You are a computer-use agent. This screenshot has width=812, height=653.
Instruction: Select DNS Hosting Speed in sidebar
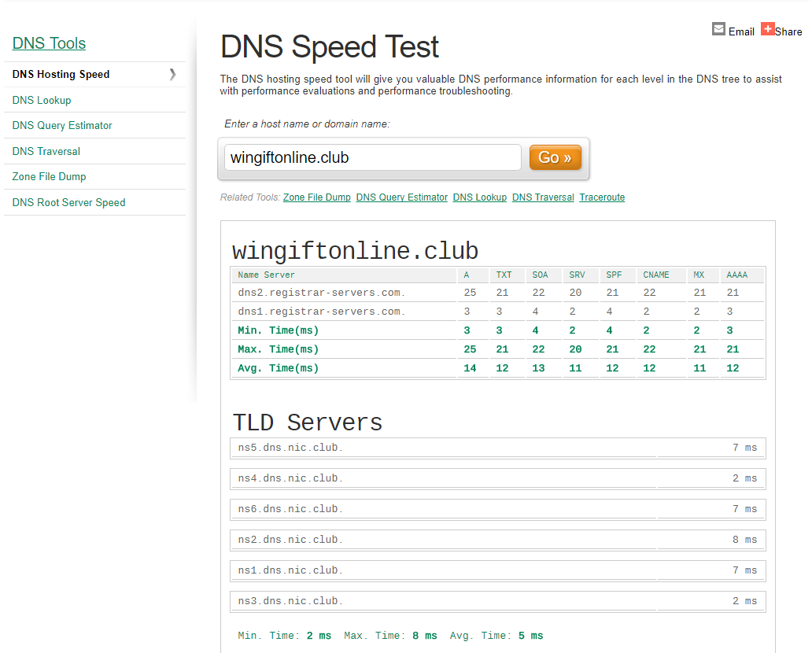click(x=61, y=75)
